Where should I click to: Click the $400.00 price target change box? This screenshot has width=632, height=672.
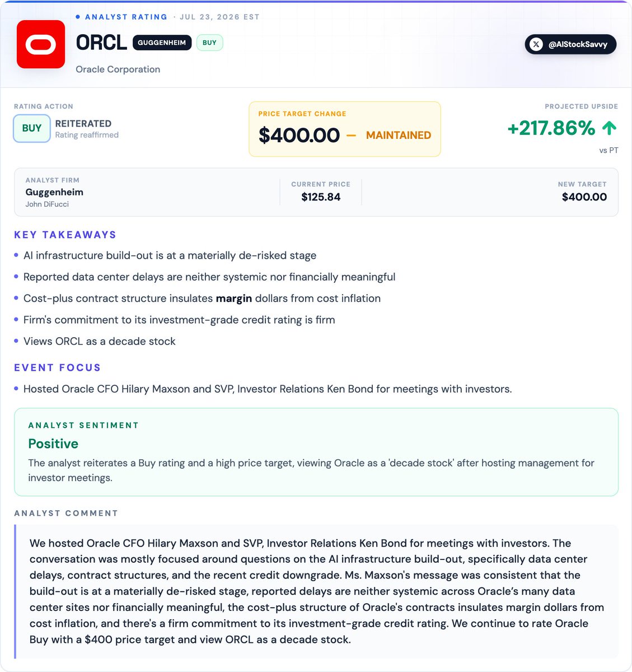click(x=345, y=129)
